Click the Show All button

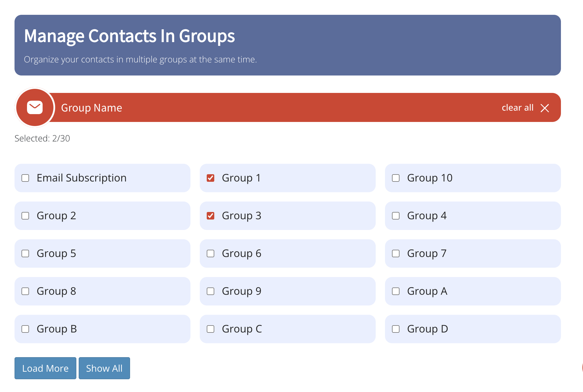[104, 368]
